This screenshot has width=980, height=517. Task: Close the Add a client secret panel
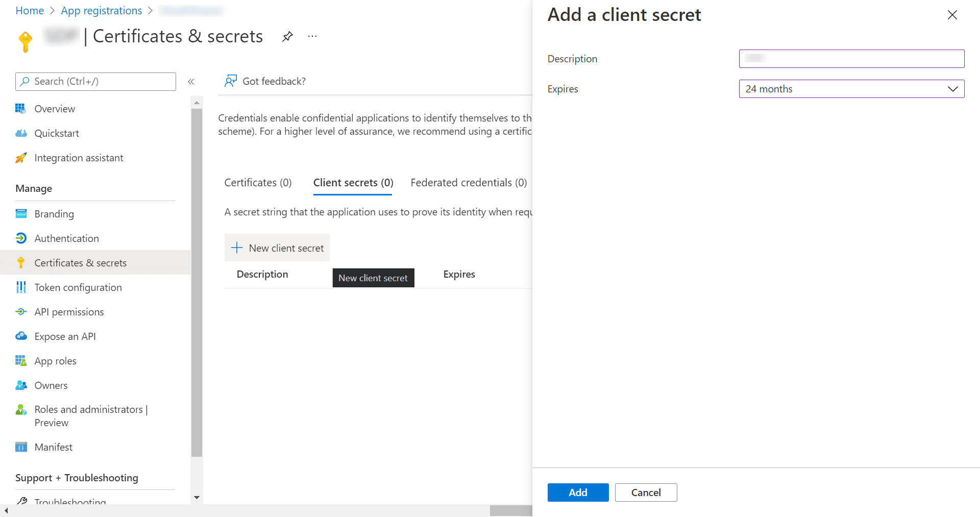pyautogui.click(x=952, y=15)
